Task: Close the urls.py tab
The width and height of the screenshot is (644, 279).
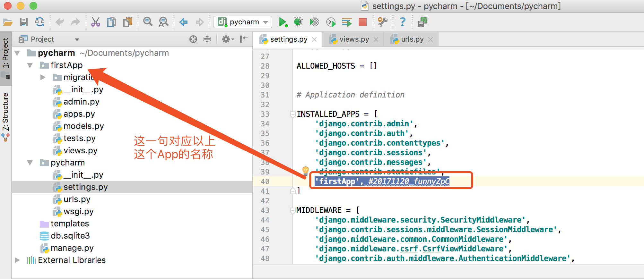Action: click(431, 39)
